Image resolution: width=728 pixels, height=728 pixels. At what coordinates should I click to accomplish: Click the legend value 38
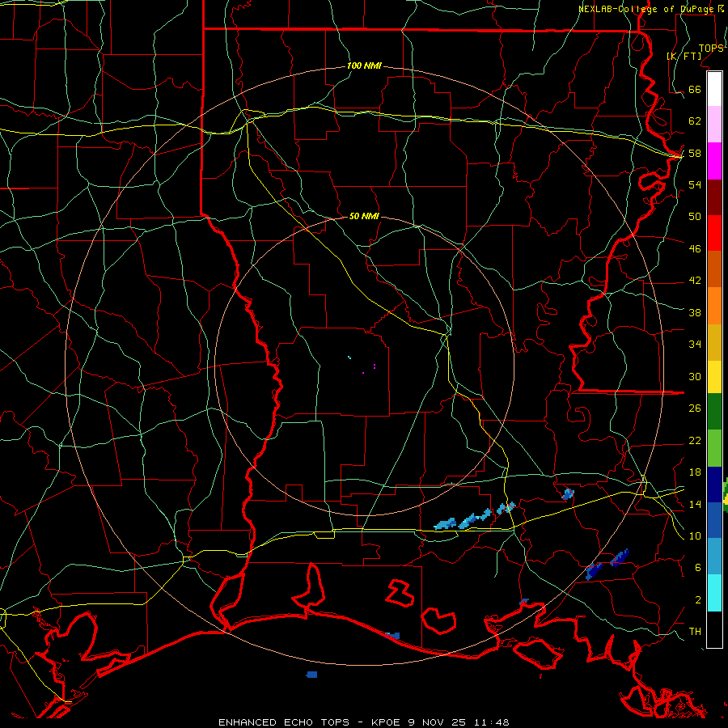click(x=695, y=312)
